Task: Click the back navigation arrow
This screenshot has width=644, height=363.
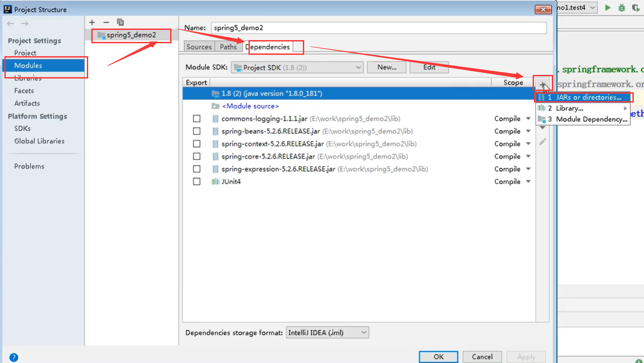Action: pos(11,24)
